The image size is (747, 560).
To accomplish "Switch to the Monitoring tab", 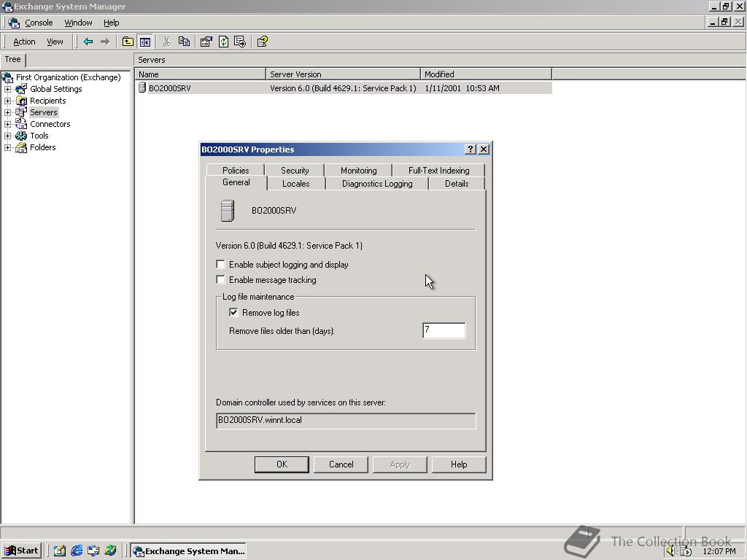I will [359, 170].
